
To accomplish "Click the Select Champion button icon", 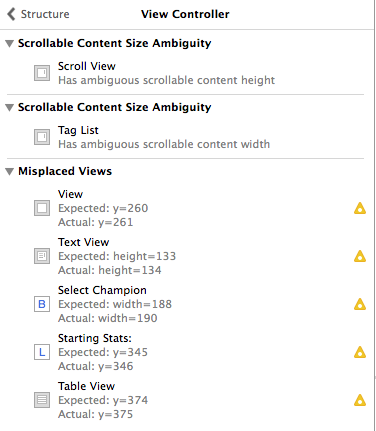I will click(42, 304).
